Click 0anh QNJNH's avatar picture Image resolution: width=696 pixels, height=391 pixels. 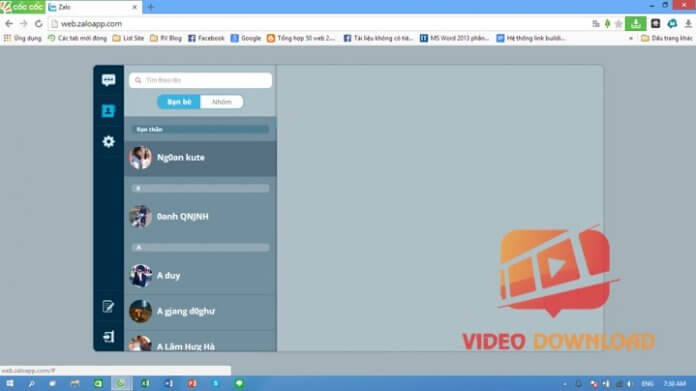[x=140, y=217]
